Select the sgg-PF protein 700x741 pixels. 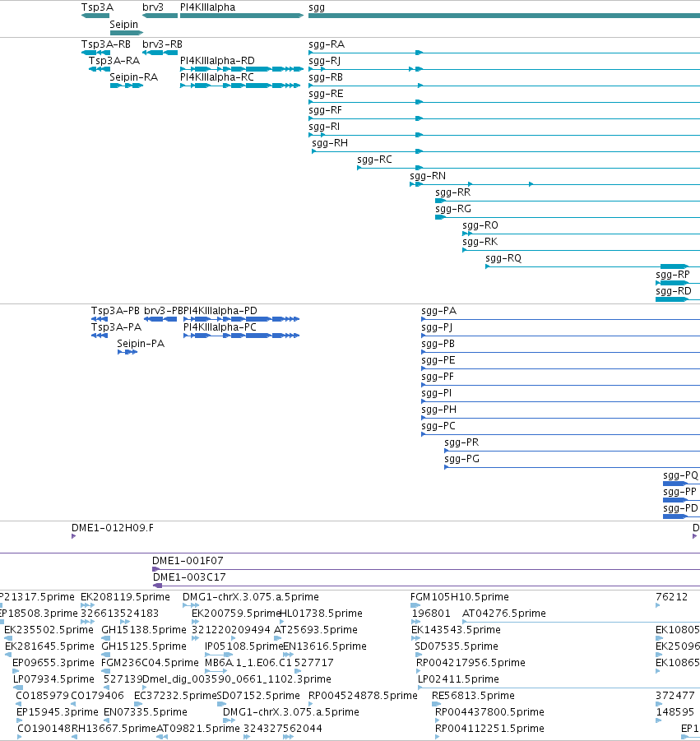coord(560,385)
